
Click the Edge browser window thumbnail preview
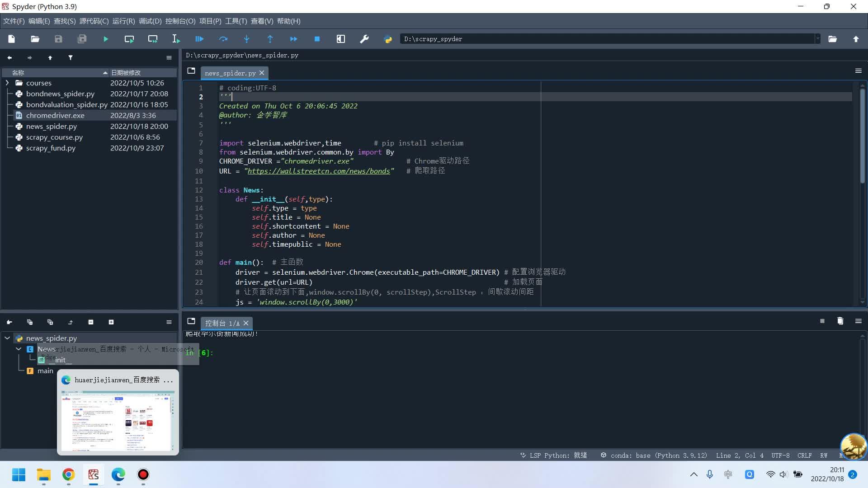click(x=118, y=422)
